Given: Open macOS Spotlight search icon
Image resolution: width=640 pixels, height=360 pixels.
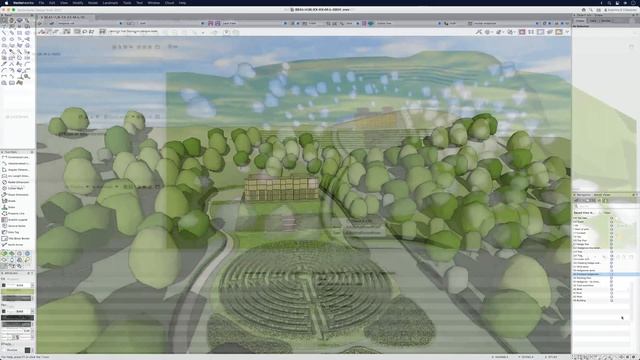Looking at the screenshot, I should click(609, 2).
